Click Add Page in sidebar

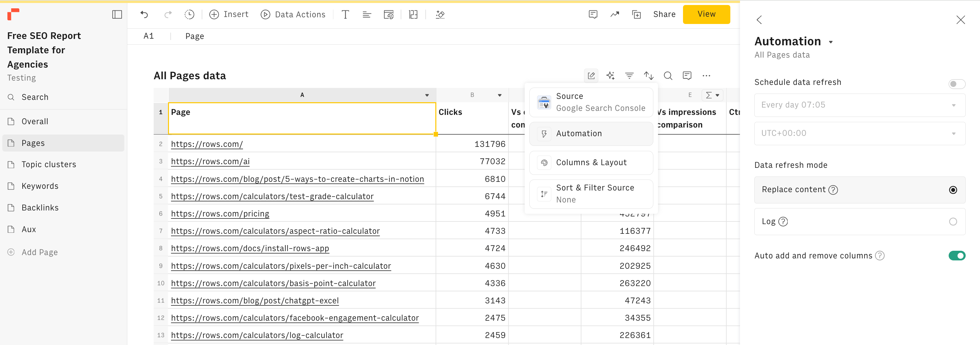pos(33,252)
